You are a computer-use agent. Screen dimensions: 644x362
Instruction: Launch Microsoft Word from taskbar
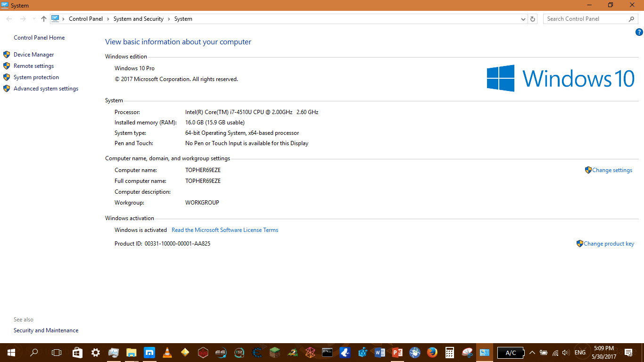(380, 353)
